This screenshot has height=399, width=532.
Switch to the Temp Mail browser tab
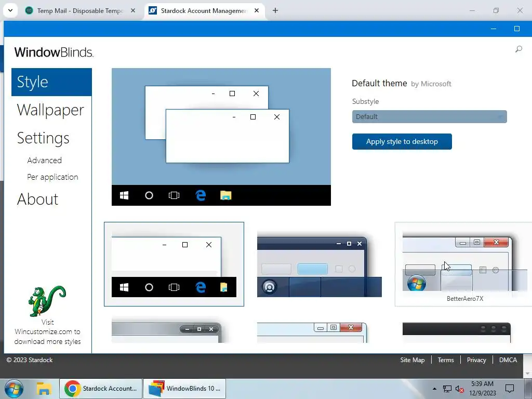pyautogui.click(x=81, y=10)
